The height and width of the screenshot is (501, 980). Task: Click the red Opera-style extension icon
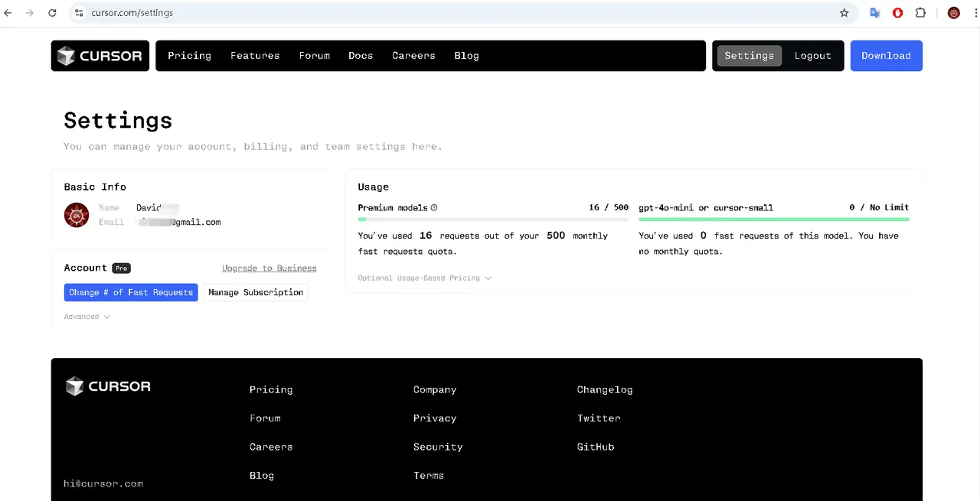click(x=898, y=13)
